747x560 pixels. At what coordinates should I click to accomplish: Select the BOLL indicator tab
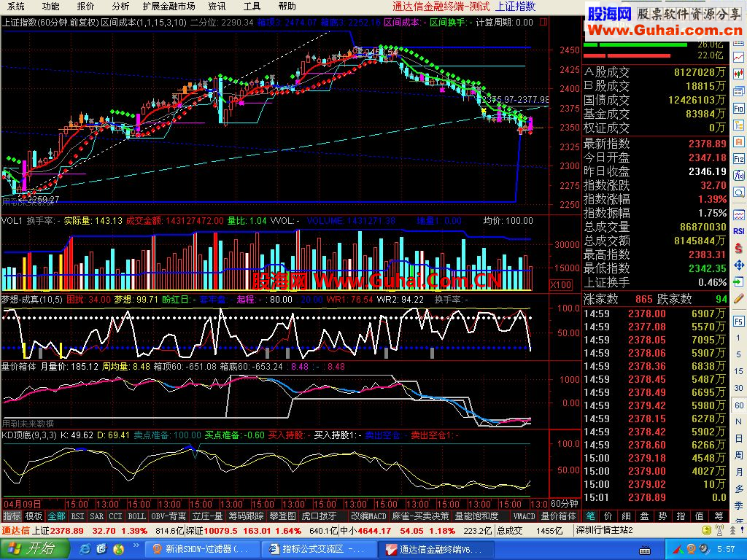[x=136, y=516]
